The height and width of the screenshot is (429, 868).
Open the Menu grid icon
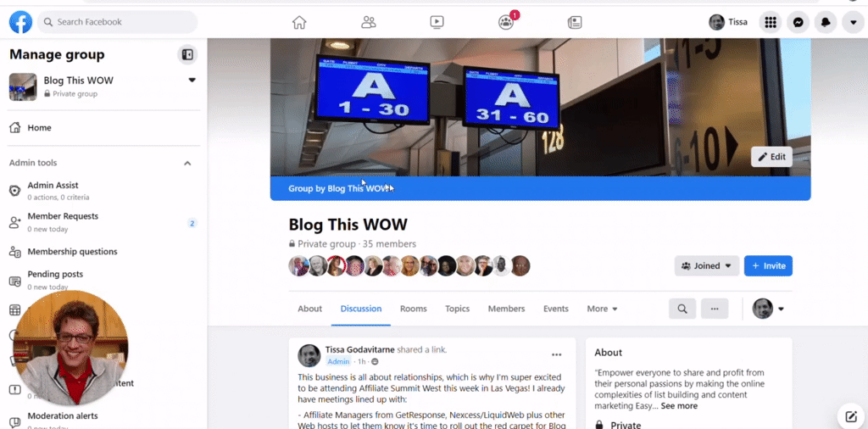point(770,22)
